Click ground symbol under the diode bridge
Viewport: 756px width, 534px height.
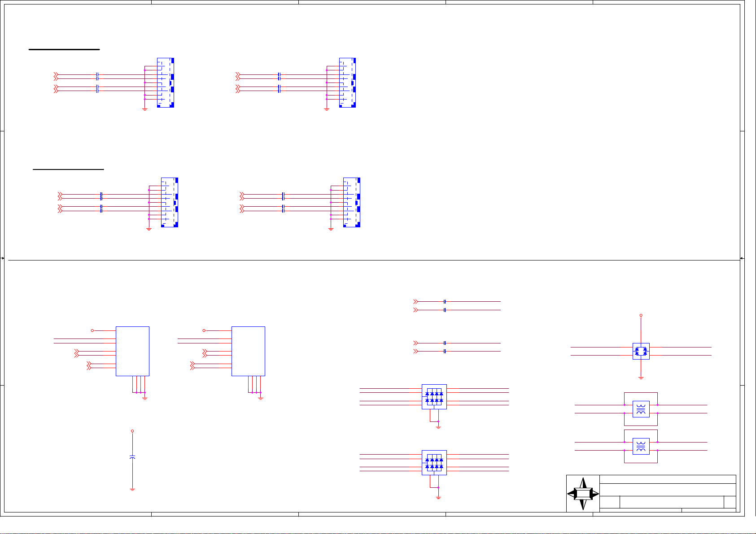pyautogui.click(x=641, y=378)
